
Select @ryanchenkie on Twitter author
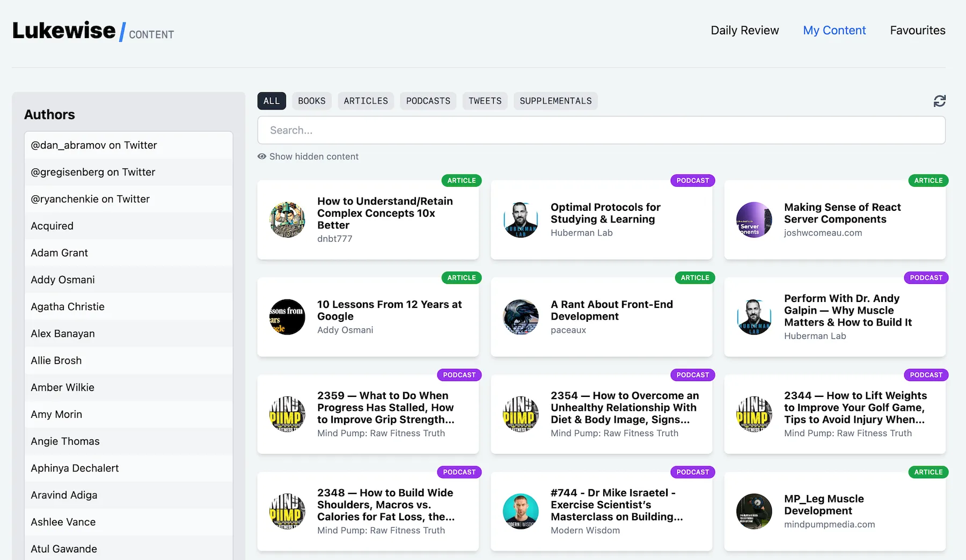tap(128, 199)
